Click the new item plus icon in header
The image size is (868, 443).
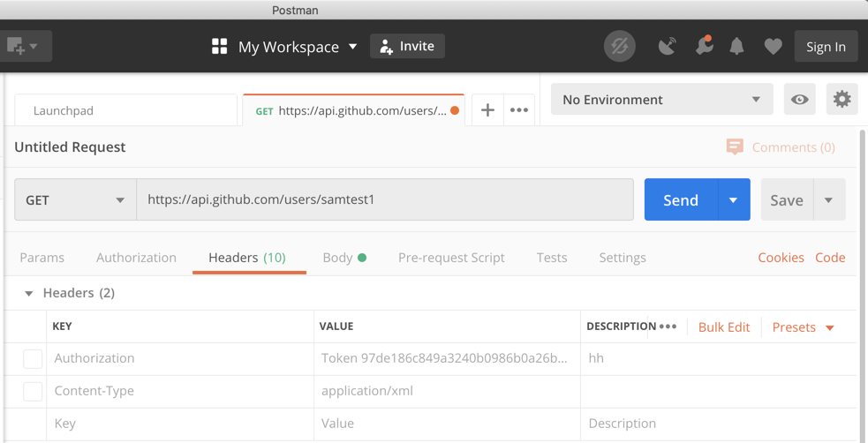16,46
